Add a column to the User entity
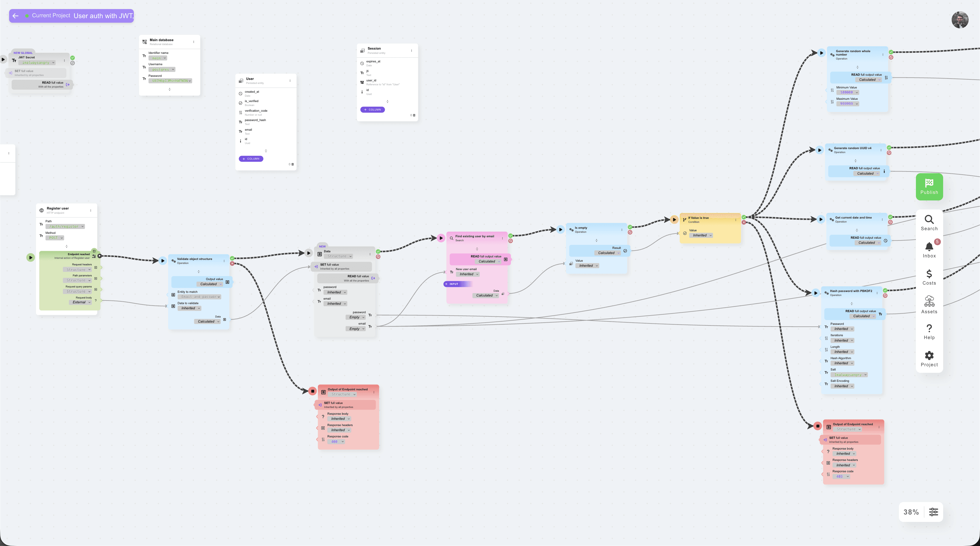 tap(251, 158)
